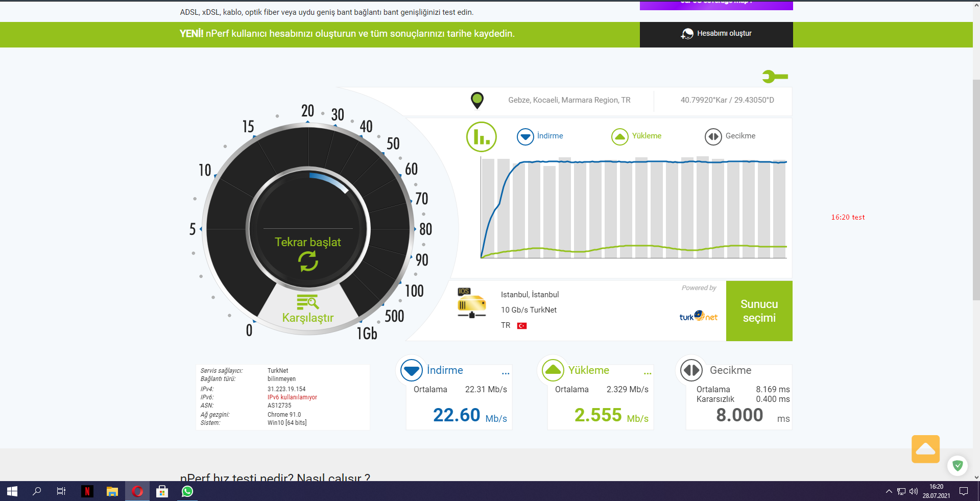Open the Windows Start menu
The height and width of the screenshot is (501, 980).
12,491
